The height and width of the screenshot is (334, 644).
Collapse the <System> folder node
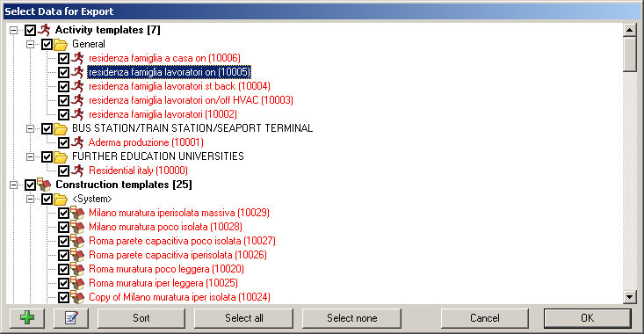[31, 200]
